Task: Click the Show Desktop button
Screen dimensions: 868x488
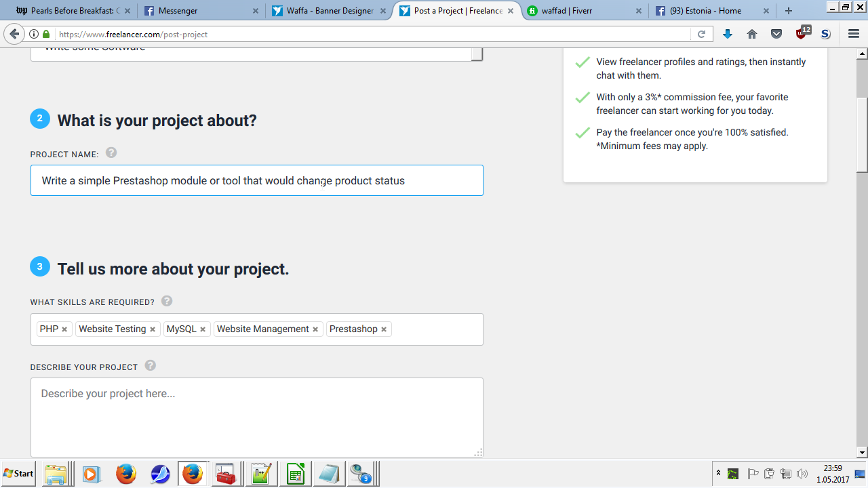Action: pos(860,474)
